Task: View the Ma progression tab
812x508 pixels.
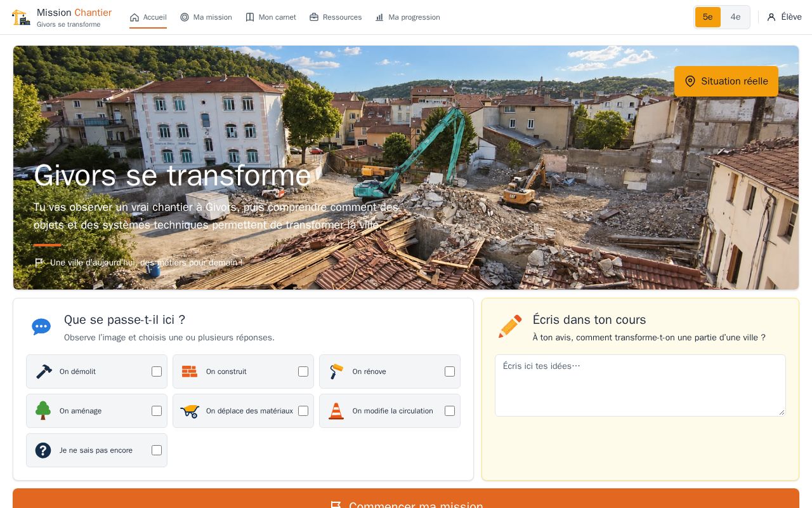Action: [407, 17]
